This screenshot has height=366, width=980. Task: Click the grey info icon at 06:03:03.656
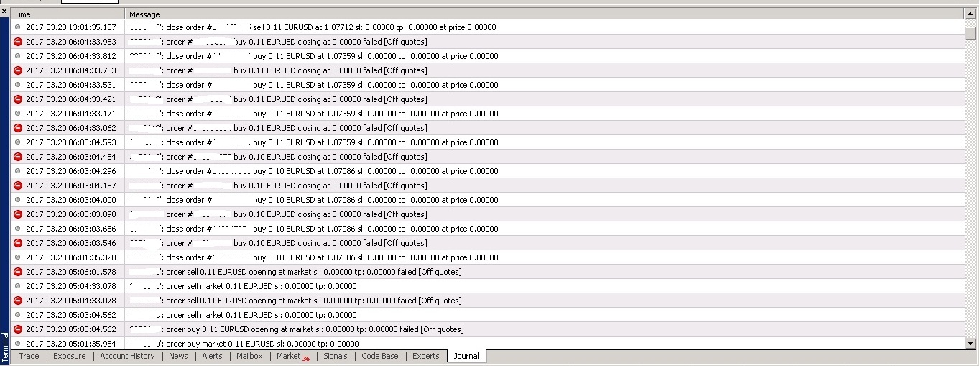click(18, 229)
